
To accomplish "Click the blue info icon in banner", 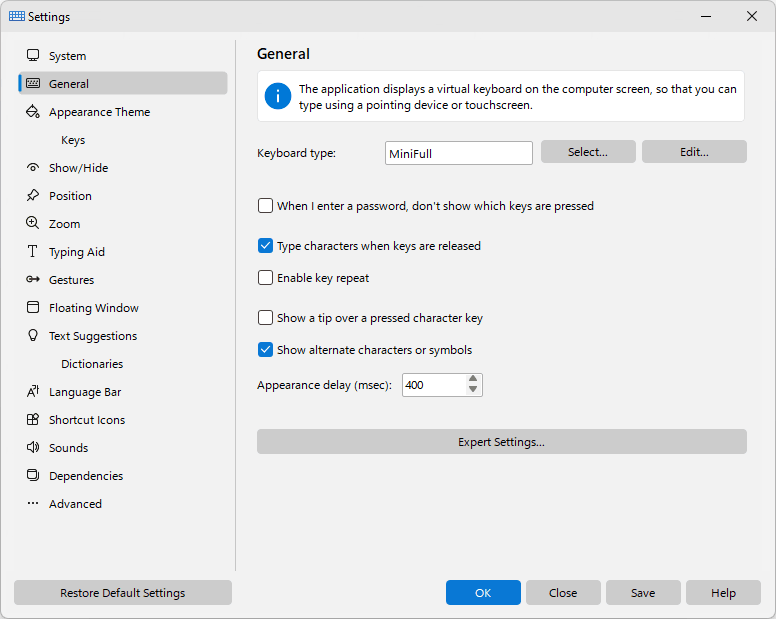I will click(x=278, y=96).
